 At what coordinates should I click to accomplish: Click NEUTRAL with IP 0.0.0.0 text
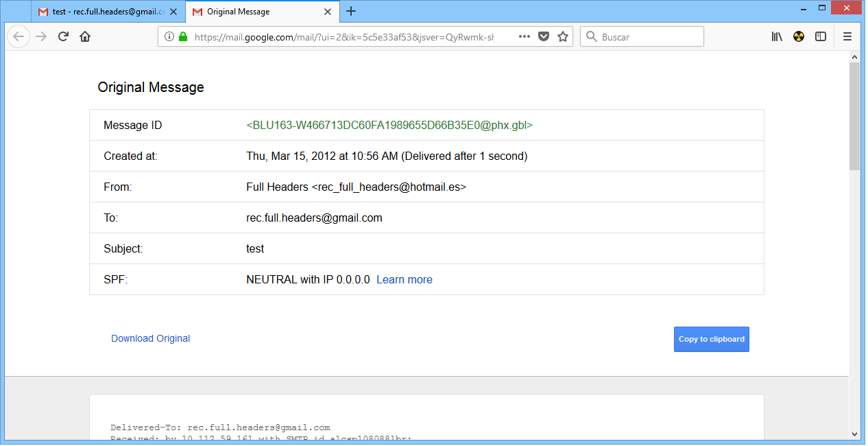(308, 279)
